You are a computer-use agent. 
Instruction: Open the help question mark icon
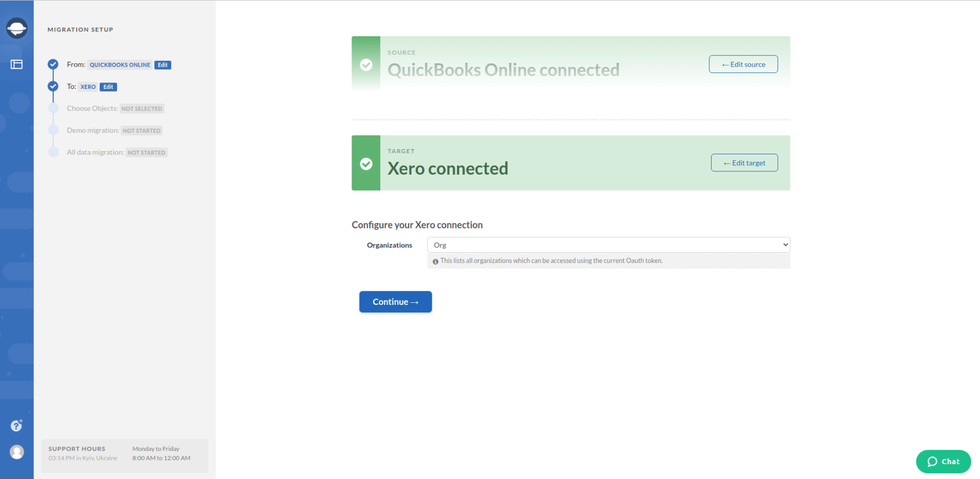coord(17,425)
